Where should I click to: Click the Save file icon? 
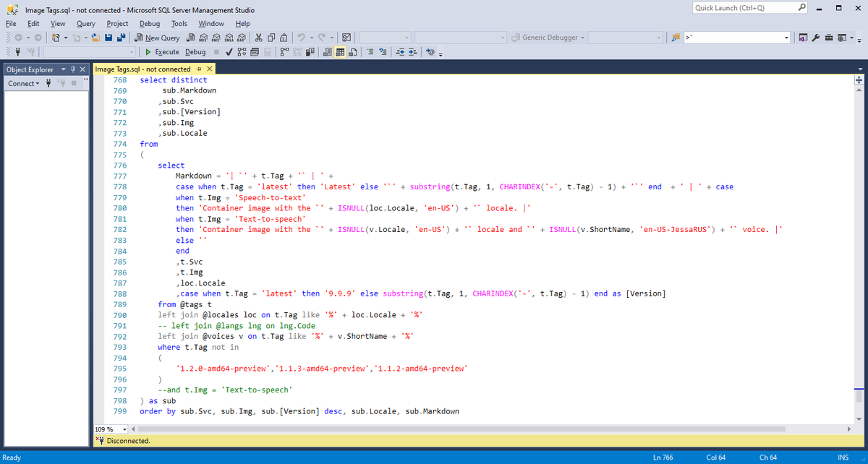(x=109, y=38)
